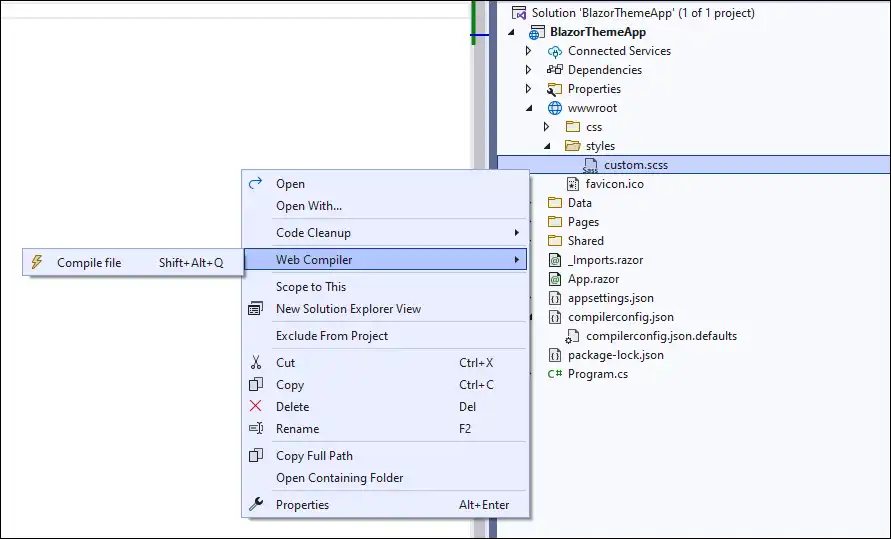Image resolution: width=891 pixels, height=539 pixels.
Task: Open the Web Compiler submenu arrow
Action: (517, 260)
